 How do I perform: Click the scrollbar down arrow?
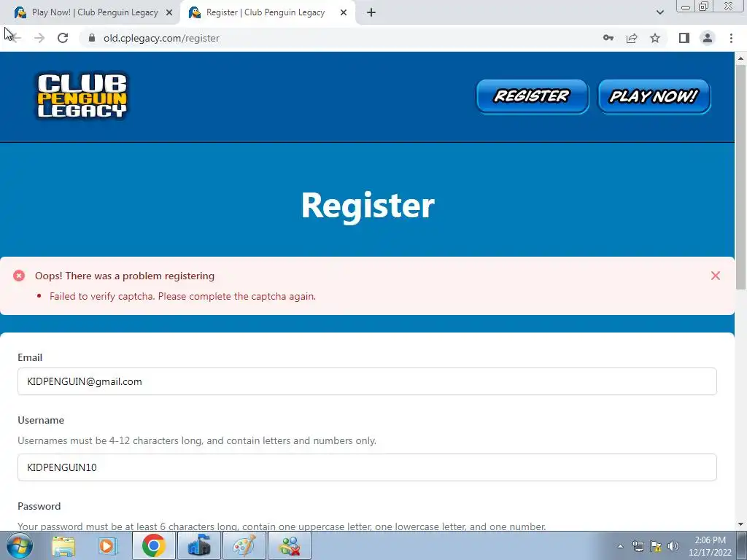coord(741,525)
